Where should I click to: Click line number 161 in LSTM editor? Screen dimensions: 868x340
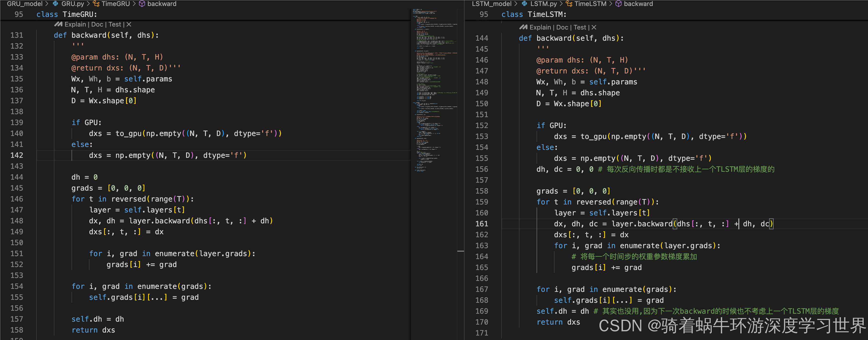pyautogui.click(x=481, y=224)
